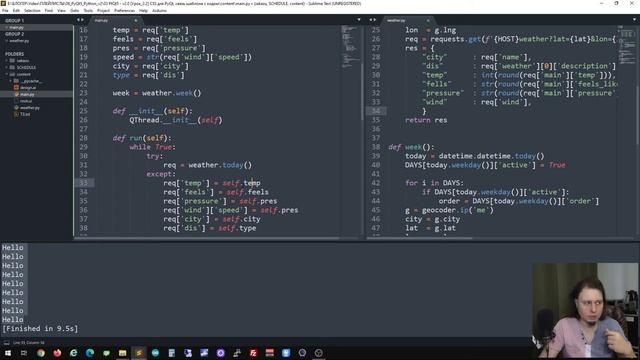The height and width of the screenshot is (360, 640).
Task: Click the right pane minimap
Action: [627, 45]
